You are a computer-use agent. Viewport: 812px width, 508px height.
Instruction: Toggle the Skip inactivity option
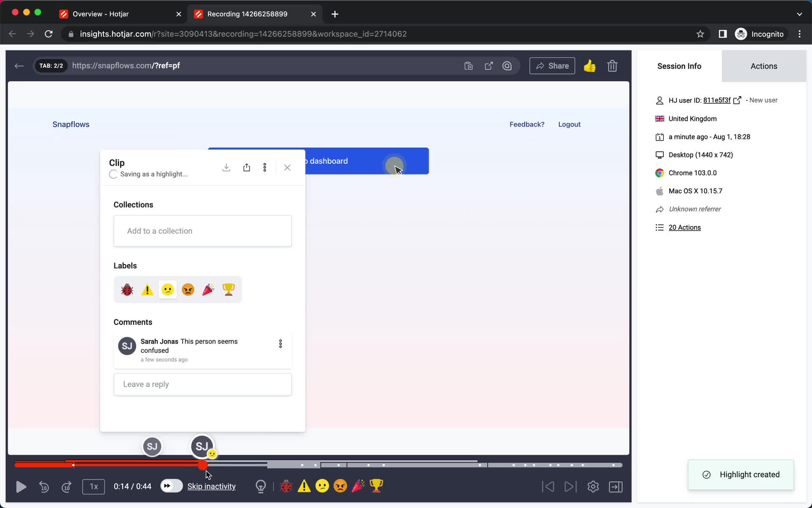(x=170, y=486)
